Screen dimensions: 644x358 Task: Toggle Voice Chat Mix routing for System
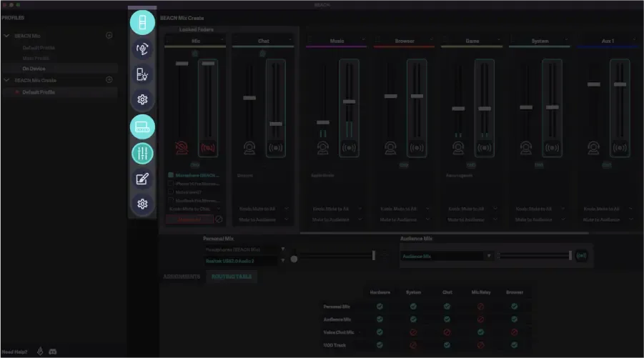(413, 332)
